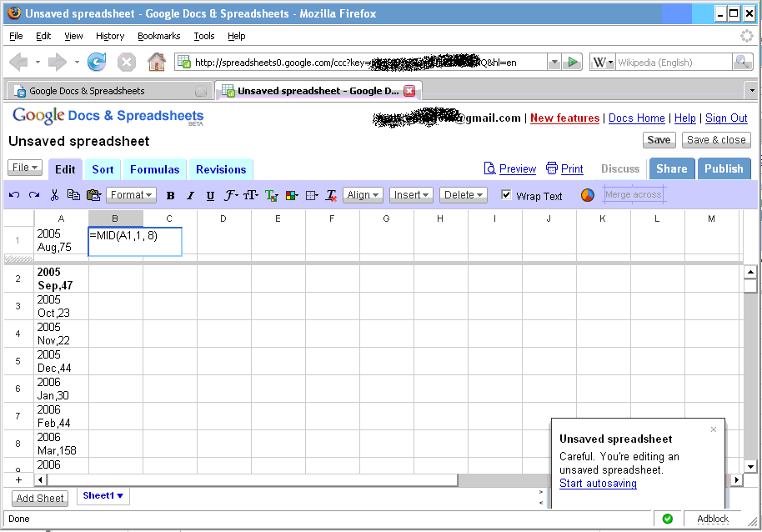Expand the Align dropdown
The height and width of the screenshot is (532, 762).
pyautogui.click(x=363, y=195)
